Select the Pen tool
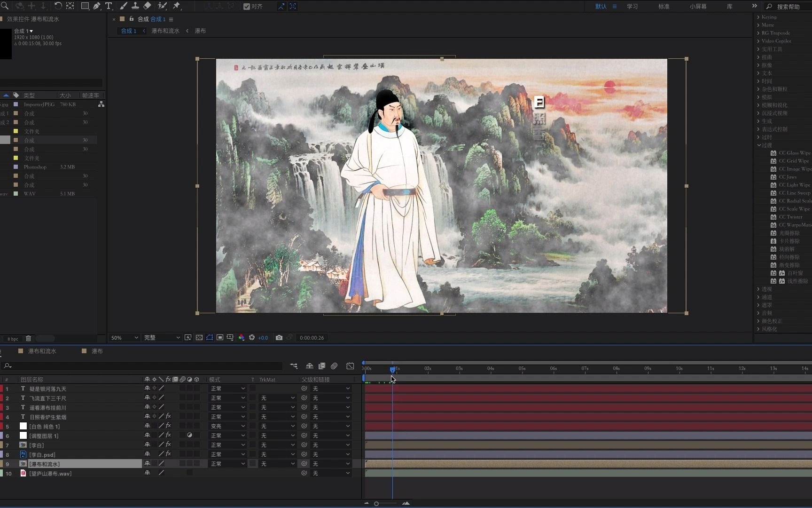This screenshot has width=812, height=508. pyautogui.click(x=97, y=6)
